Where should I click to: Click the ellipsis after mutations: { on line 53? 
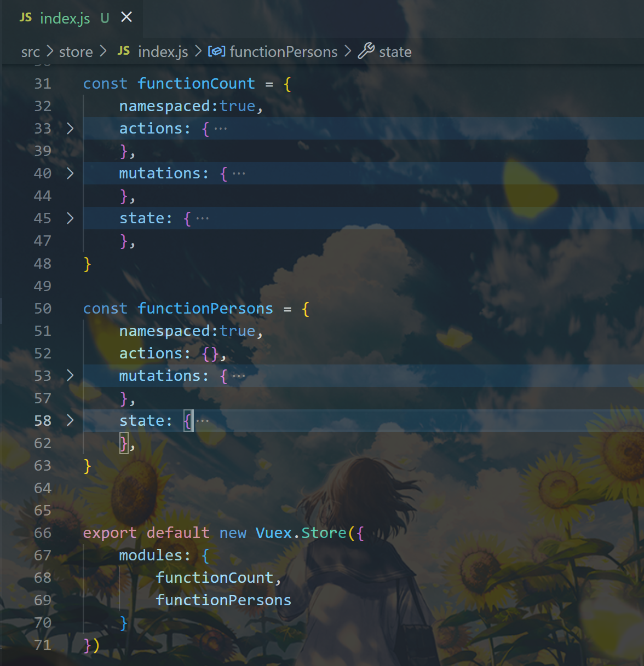click(239, 376)
